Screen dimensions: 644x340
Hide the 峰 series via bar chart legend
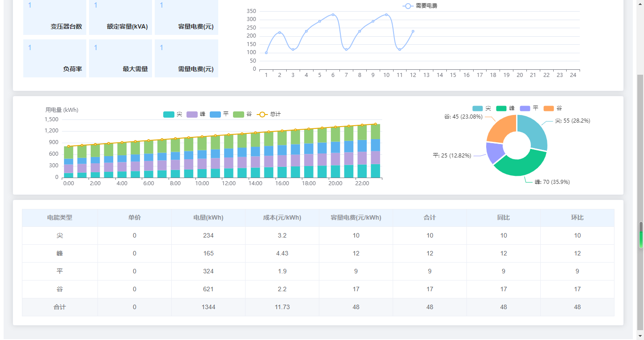click(x=195, y=114)
